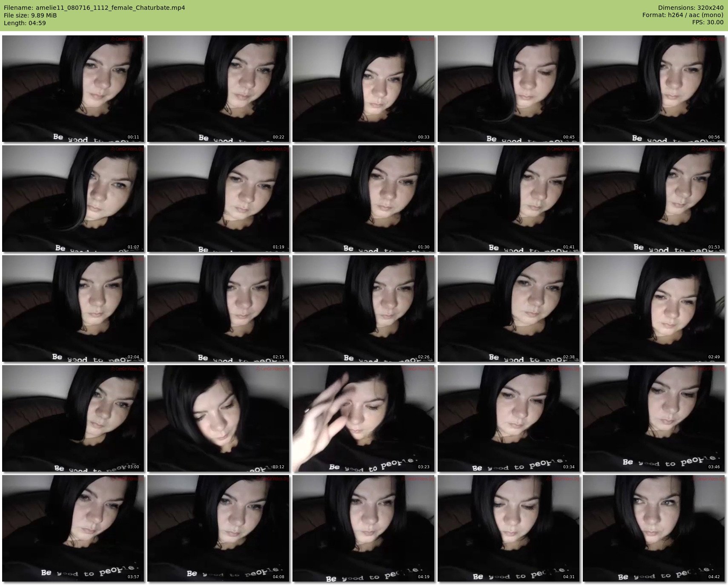Click the Format h264 / aac label
This screenshot has width=728, height=585.
coord(682,15)
